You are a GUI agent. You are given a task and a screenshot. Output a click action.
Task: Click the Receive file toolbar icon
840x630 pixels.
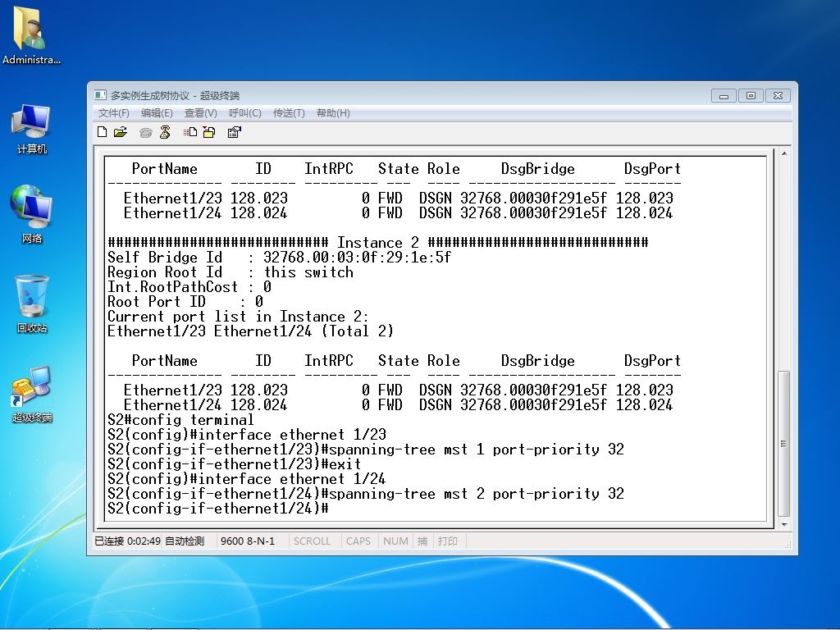click(209, 132)
